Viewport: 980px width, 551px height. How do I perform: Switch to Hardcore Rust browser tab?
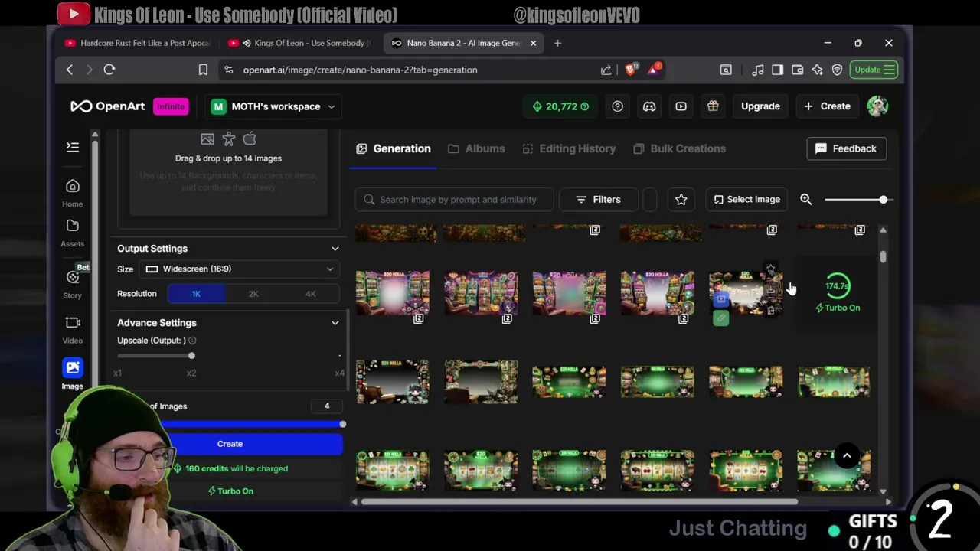138,43
